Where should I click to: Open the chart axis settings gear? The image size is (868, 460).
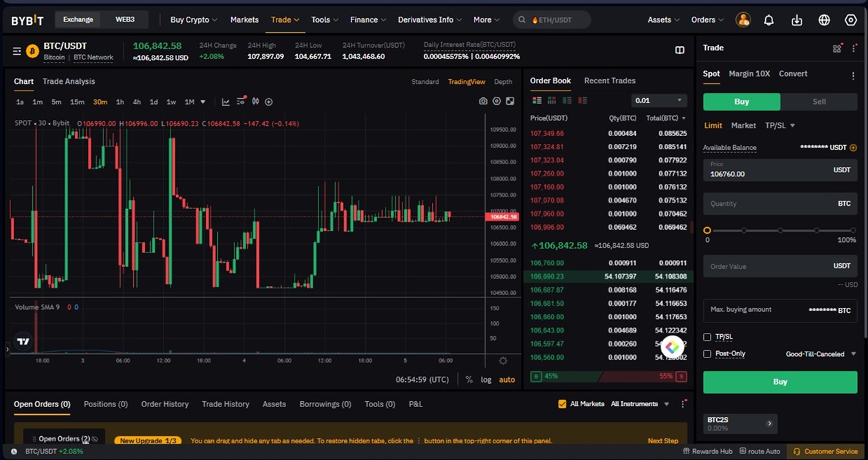[503, 361]
